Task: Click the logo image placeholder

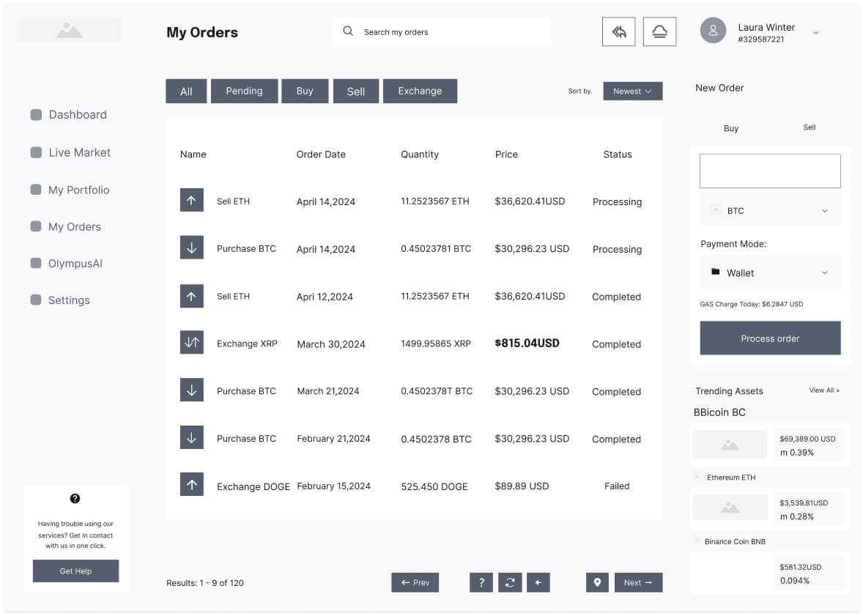Action: click(x=70, y=30)
